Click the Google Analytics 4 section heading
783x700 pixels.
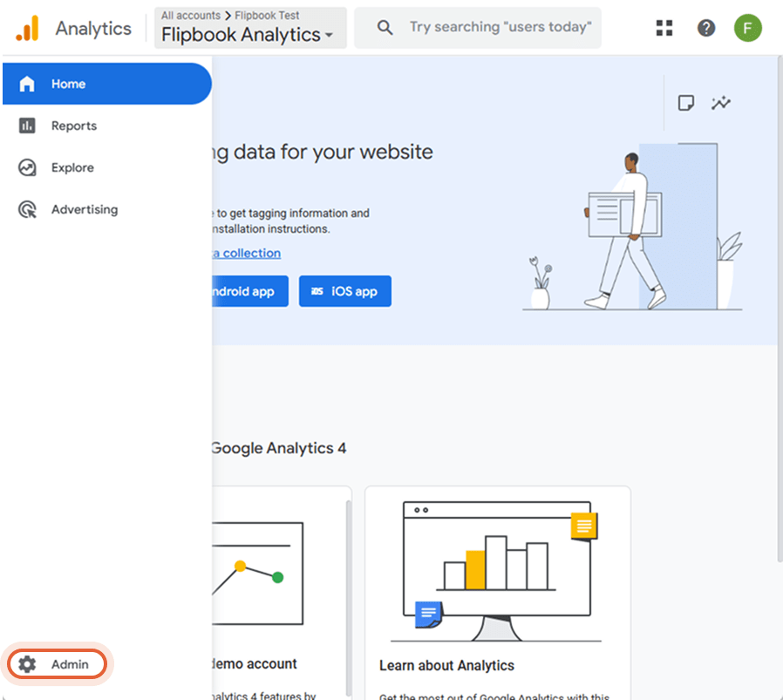tap(279, 448)
